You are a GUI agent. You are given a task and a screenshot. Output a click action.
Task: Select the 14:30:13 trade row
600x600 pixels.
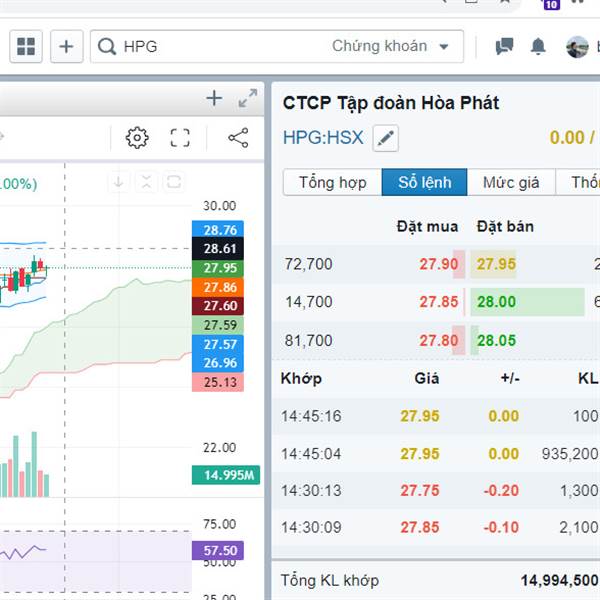(x=436, y=491)
